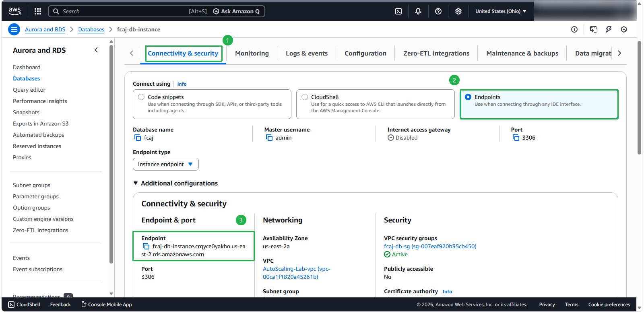
Task: Open the lightning bolt quick actions icon
Action: coord(609,29)
